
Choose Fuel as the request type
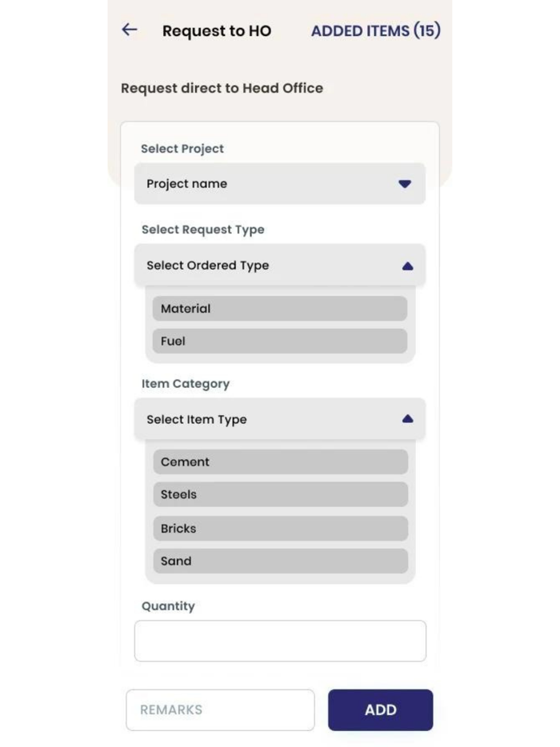[x=280, y=342]
